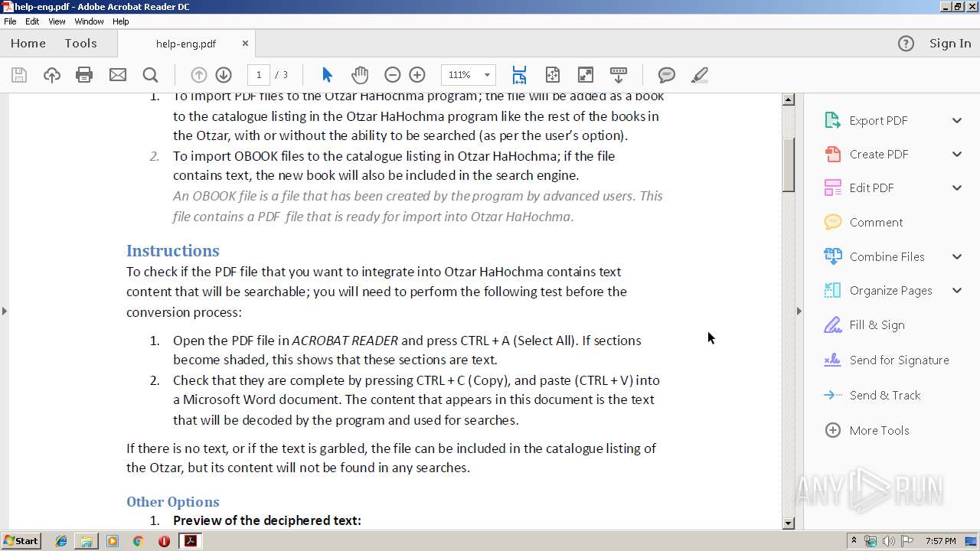Select the Highlight text pen icon
This screenshot has height=551, width=980.
point(699,75)
